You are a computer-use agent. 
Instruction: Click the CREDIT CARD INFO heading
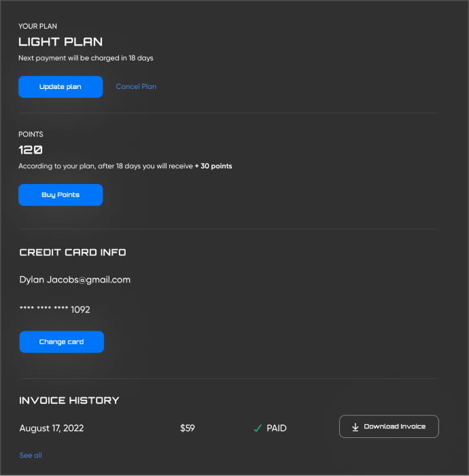(x=73, y=253)
